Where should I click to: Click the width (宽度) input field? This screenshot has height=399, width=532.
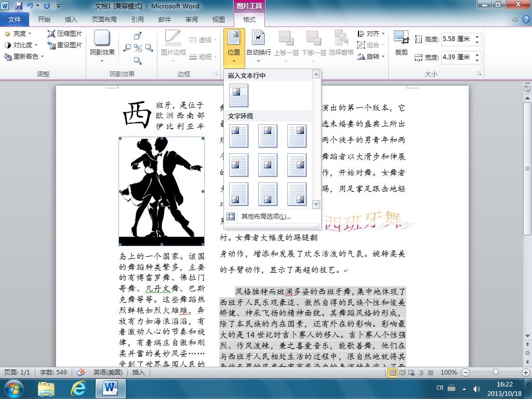point(457,57)
